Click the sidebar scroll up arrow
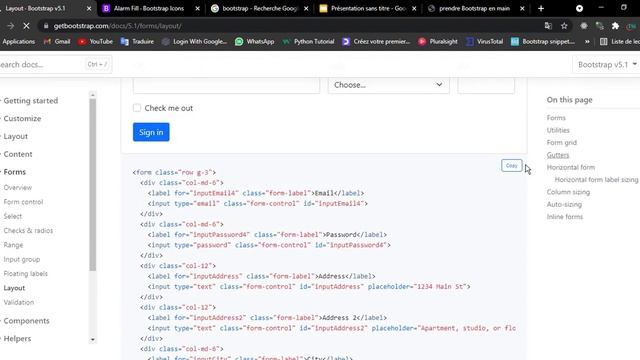The width and height of the screenshot is (640, 360). pos(93,95)
